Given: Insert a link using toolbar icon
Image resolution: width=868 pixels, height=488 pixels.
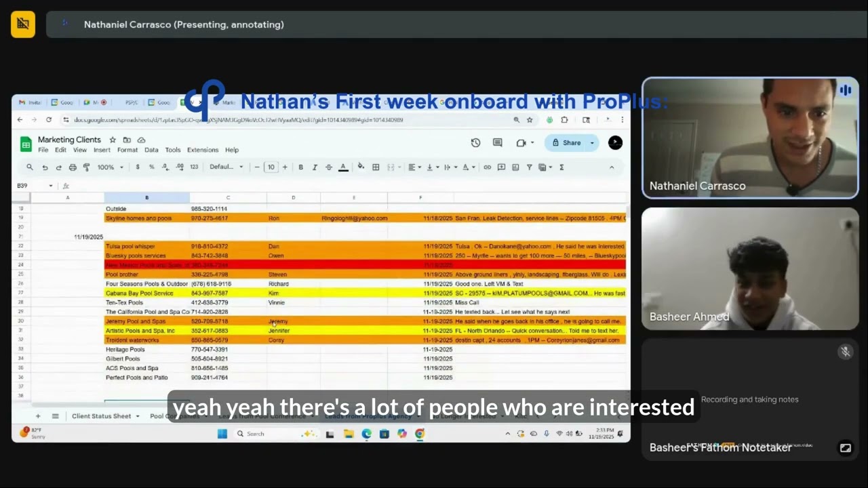Looking at the screenshot, I should click(487, 167).
